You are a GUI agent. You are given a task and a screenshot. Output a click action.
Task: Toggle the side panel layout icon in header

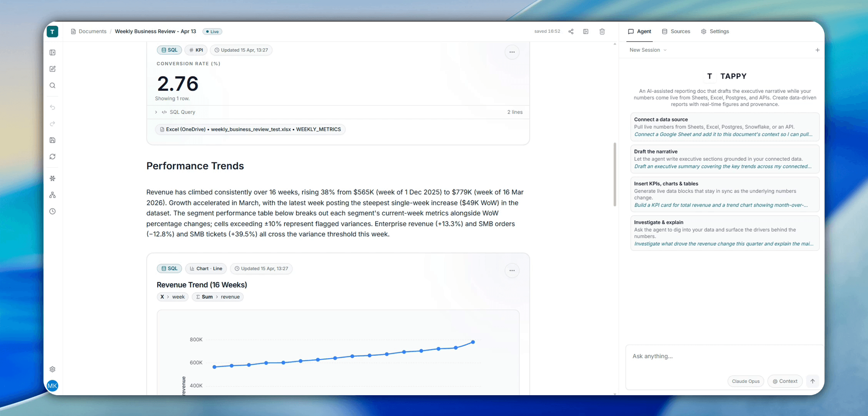(586, 32)
